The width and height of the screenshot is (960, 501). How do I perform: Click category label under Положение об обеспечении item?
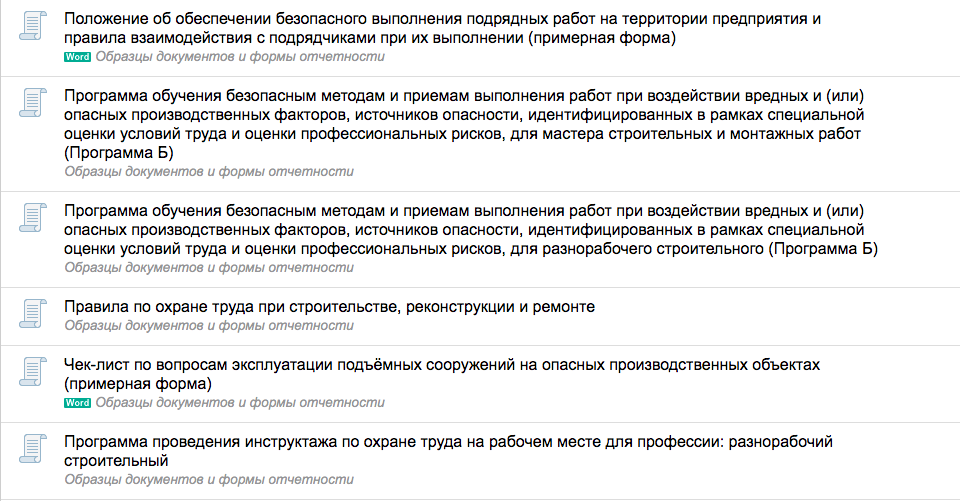[240, 57]
